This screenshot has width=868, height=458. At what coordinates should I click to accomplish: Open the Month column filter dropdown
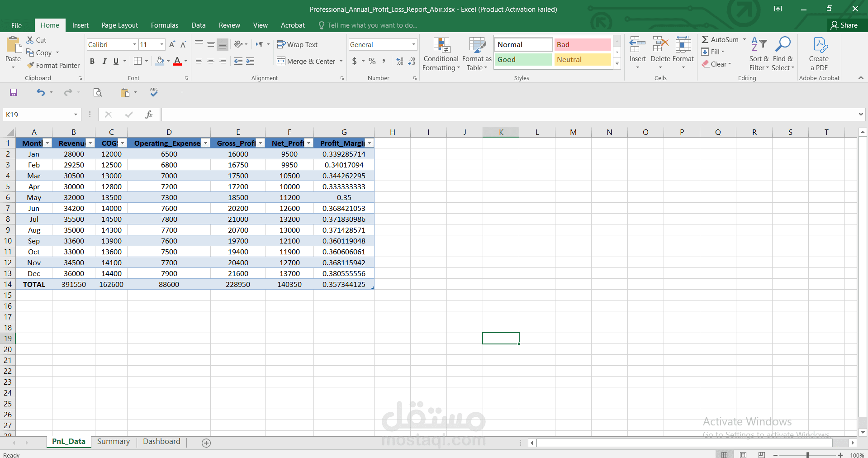pos(47,143)
